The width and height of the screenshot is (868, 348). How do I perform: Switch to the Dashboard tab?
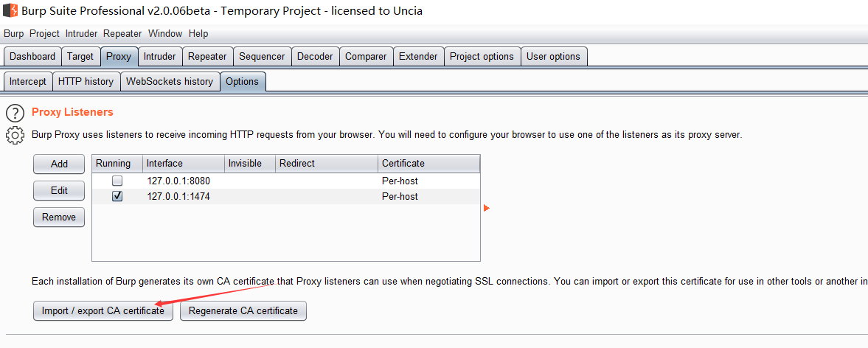(x=32, y=57)
